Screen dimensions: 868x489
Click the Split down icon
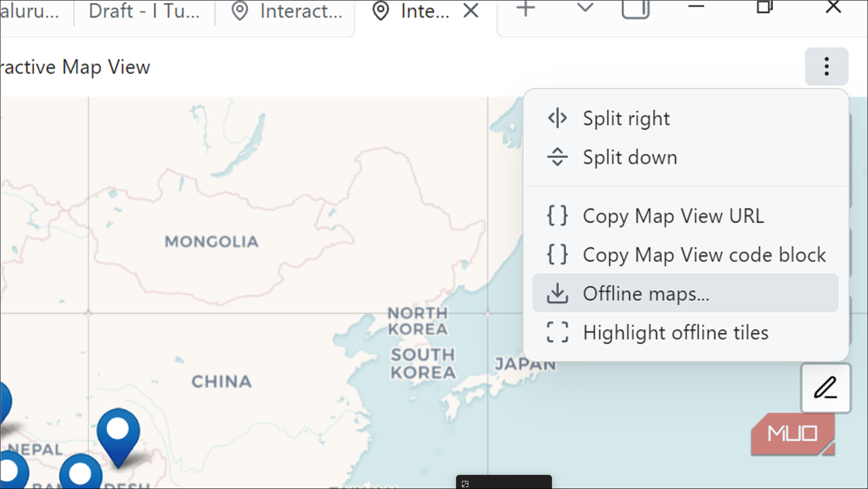pos(557,157)
